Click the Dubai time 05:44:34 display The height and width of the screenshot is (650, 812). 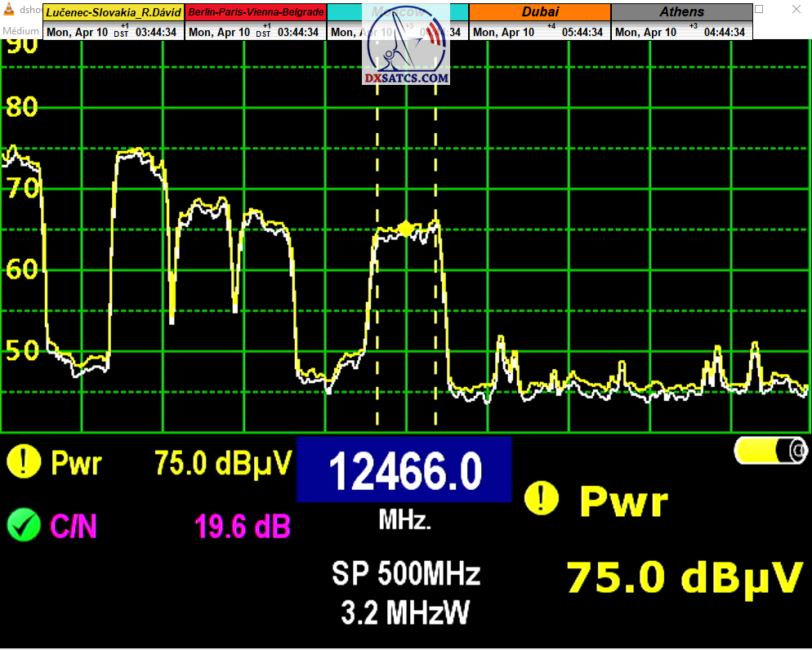582,32
